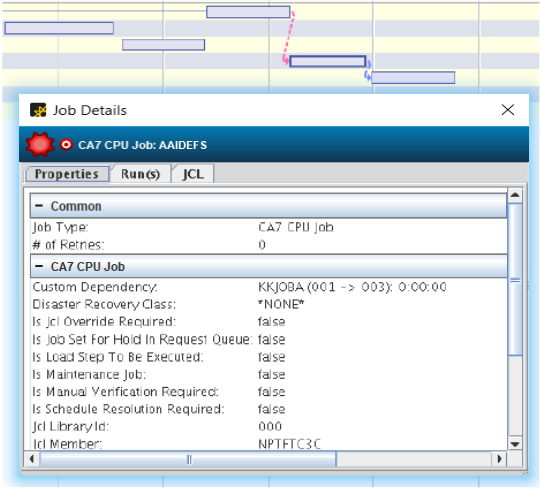Collapse the CA7 CPU Job section

tap(39, 266)
